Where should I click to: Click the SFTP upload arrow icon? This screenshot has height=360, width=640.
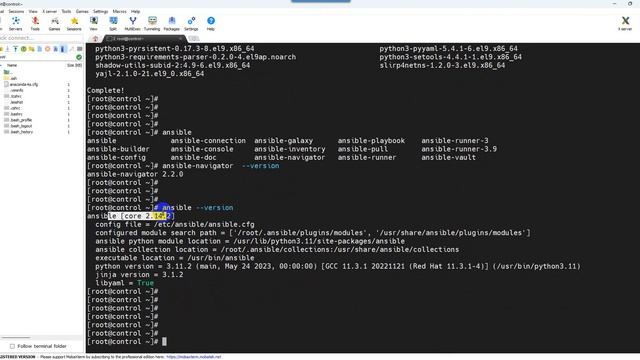pos(16,49)
